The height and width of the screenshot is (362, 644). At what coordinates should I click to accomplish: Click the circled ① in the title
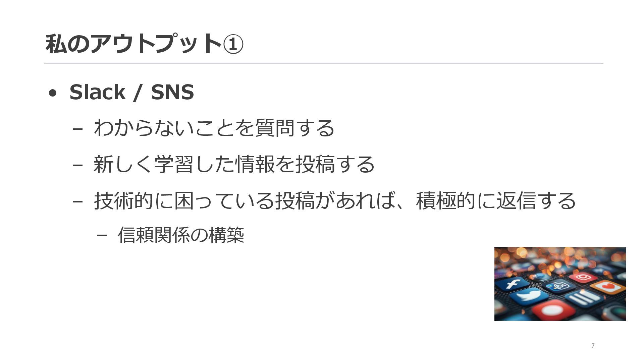pos(233,44)
